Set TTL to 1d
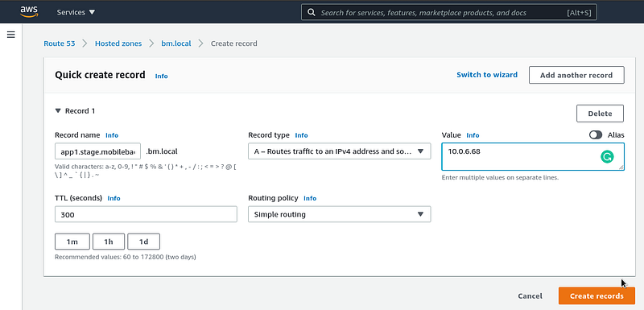 pyautogui.click(x=144, y=242)
